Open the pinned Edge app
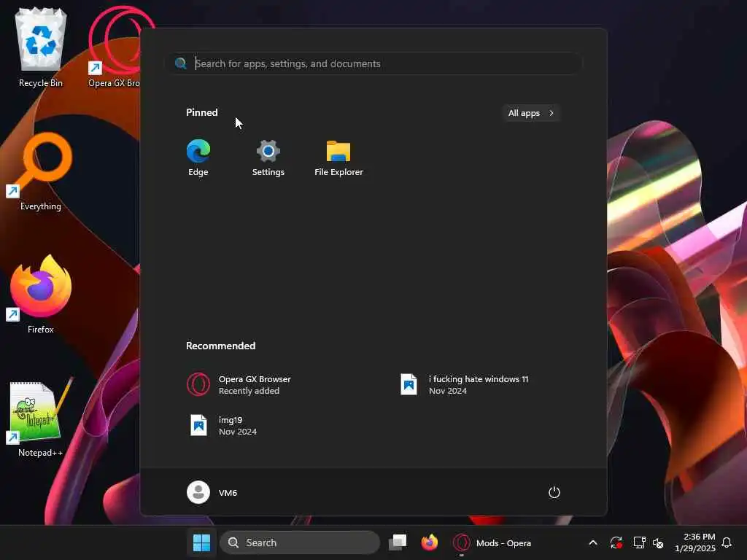This screenshot has width=747, height=560. click(x=198, y=157)
